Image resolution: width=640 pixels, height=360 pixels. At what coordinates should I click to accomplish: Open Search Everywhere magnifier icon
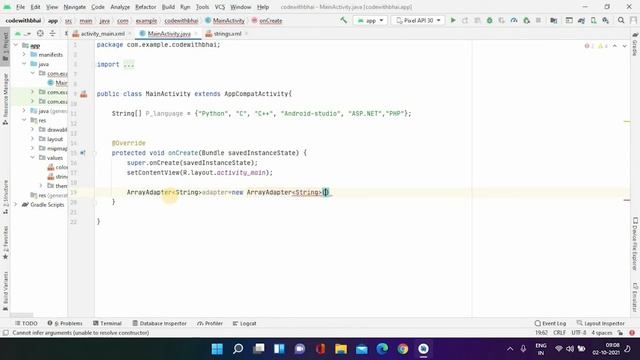(621, 20)
